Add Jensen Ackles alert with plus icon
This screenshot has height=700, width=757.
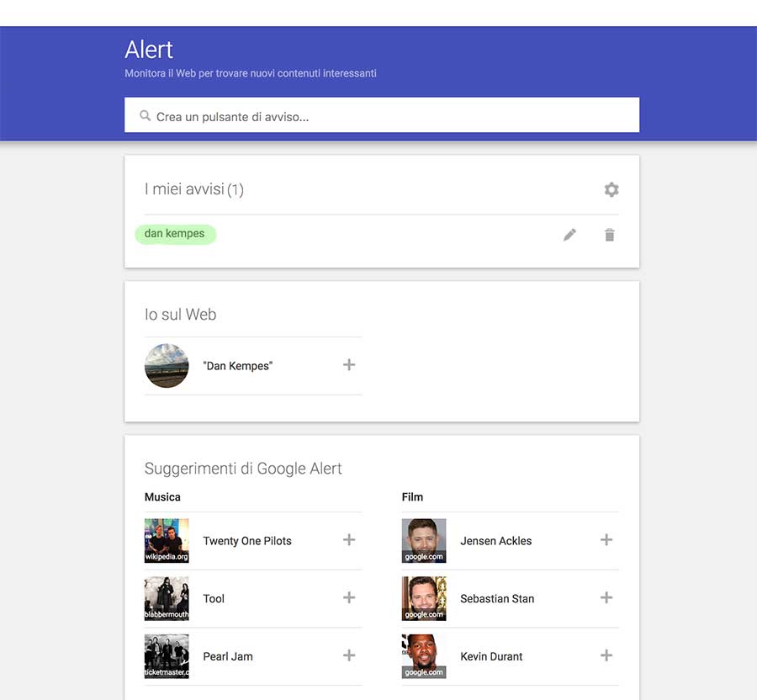pyautogui.click(x=606, y=540)
